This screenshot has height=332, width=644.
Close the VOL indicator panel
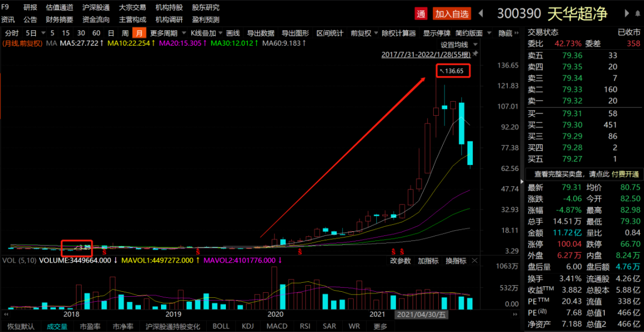pos(475,260)
